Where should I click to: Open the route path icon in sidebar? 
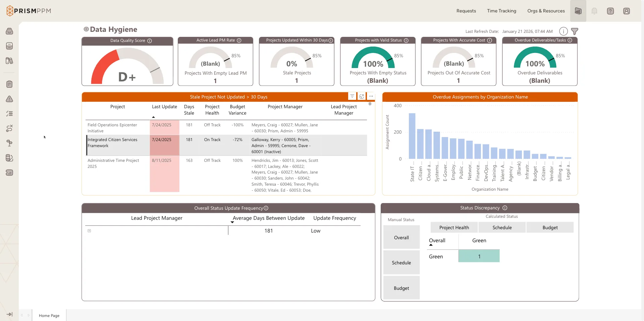9,128
